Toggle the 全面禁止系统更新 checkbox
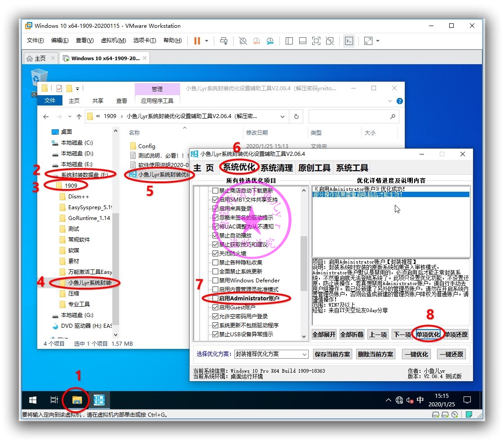The image size is (504, 440). coord(215,271)
